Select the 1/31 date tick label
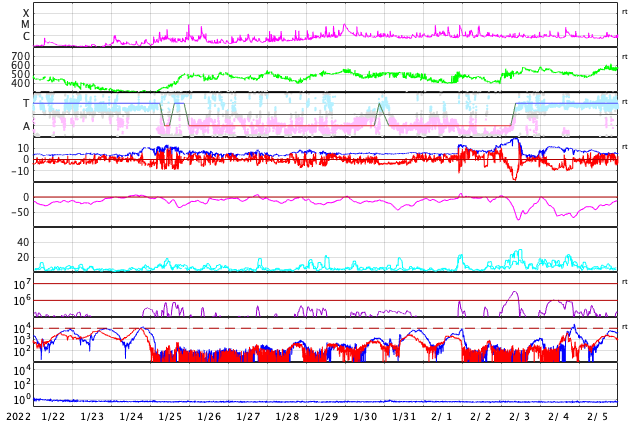This screenshot has width=634, height=424. click(x=404, y=416)
